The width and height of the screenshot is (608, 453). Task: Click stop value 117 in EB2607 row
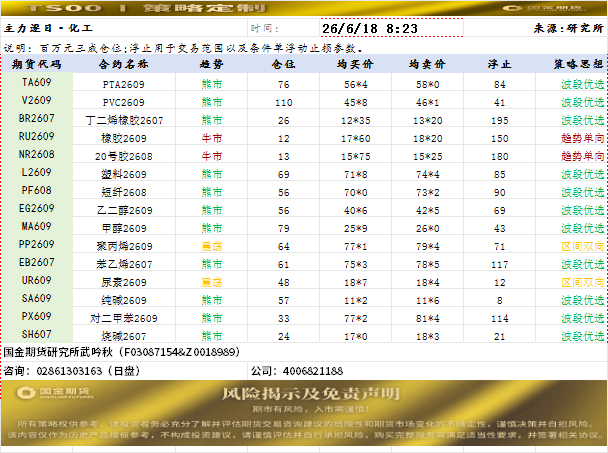coord(500,265)
